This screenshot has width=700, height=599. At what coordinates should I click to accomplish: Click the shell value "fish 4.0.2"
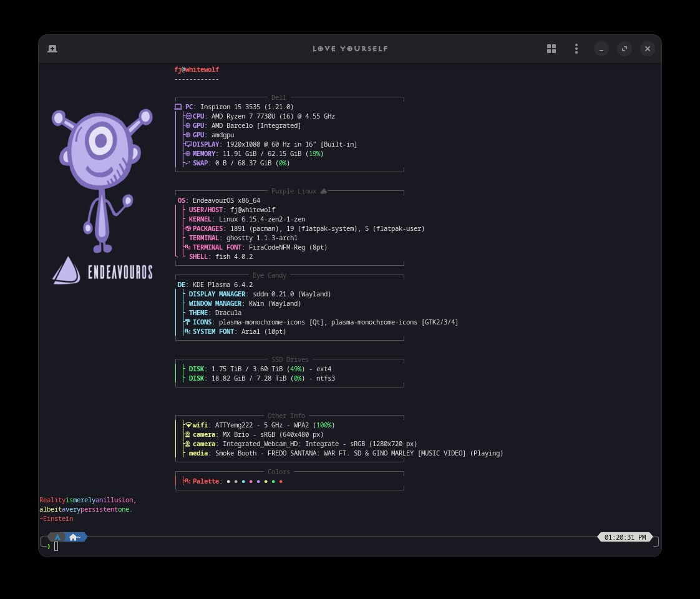click(x=234, y=257)
